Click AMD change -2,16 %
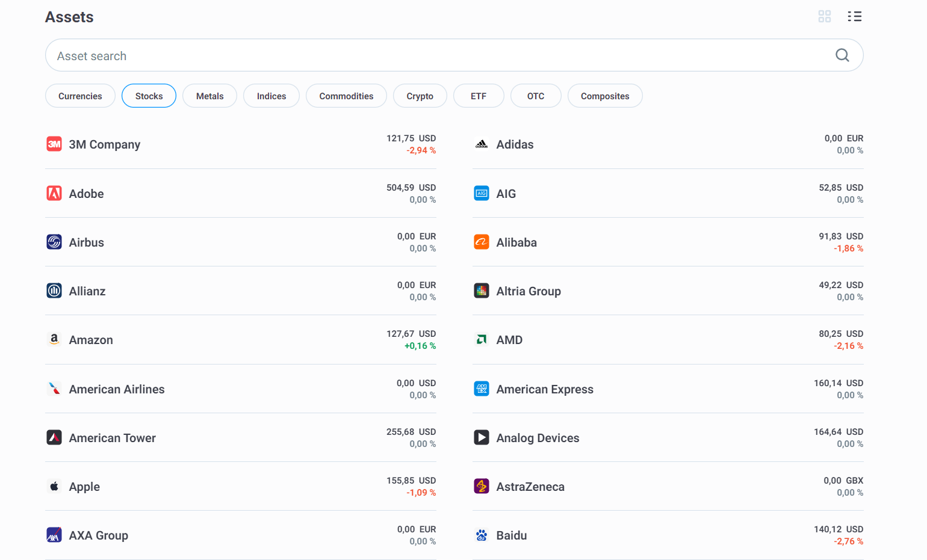This screenshot has height=560, width=927. tap(848, 346)
